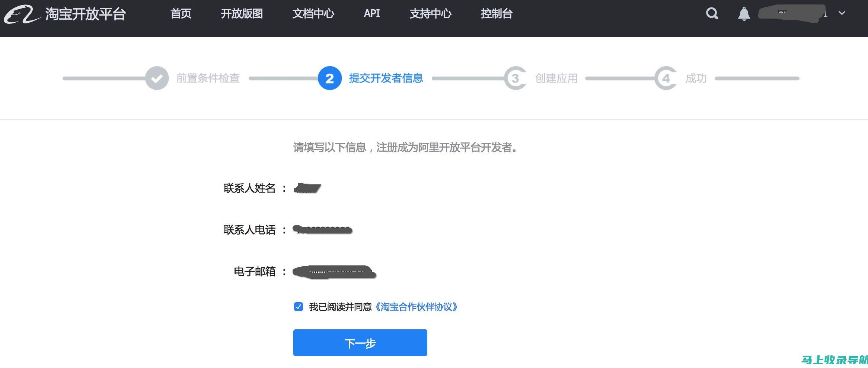868x368 pixels.
Task: Click the 联系人姓名 label
Action: pos(249,188)
